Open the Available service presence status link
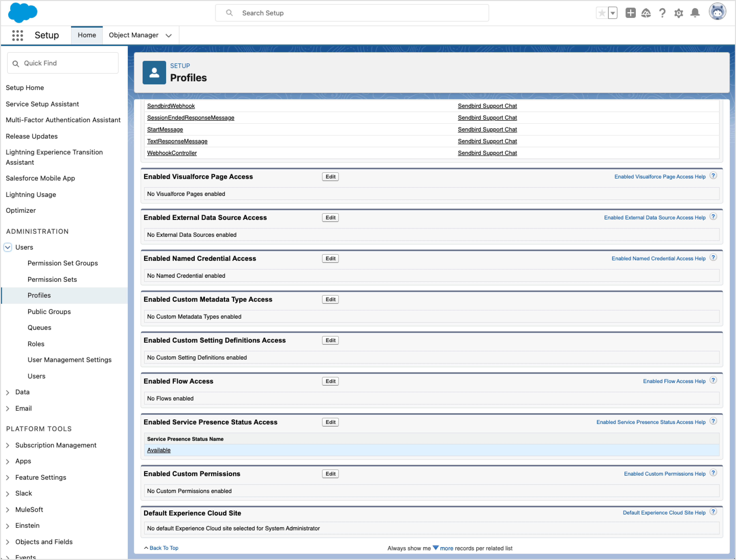Viewport: 736px width, 560px height. click(x=159, y=450)
